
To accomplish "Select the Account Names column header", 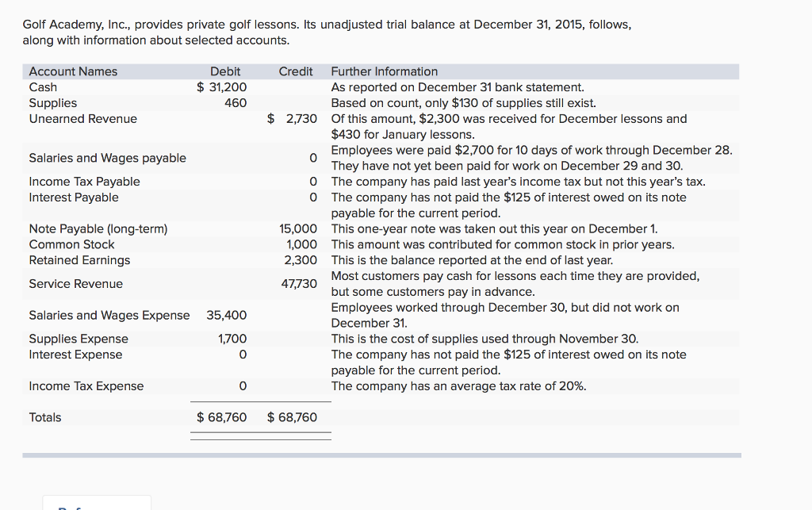I will 73,71.
